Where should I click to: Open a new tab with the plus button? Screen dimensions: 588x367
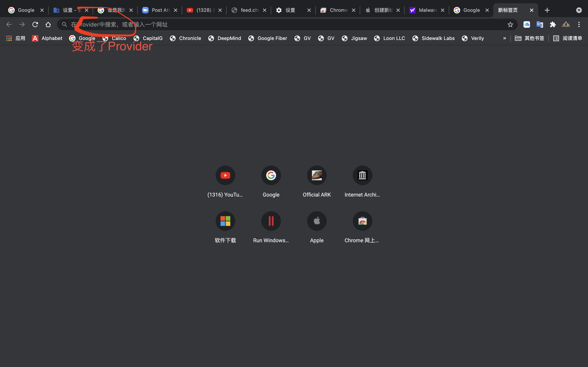coord(547,10)
